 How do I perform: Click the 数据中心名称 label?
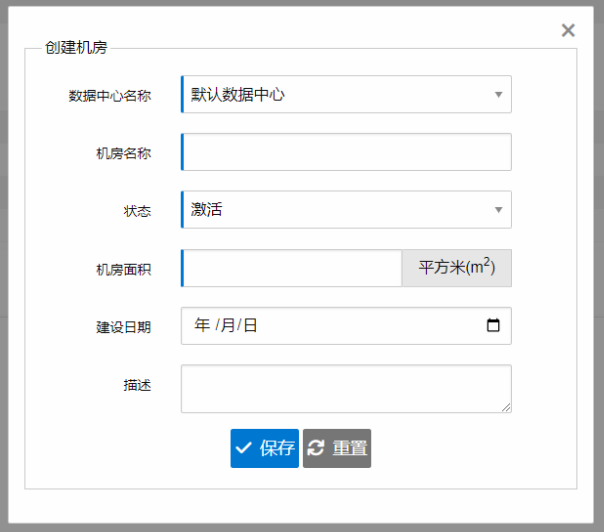[x=110, y=96]
